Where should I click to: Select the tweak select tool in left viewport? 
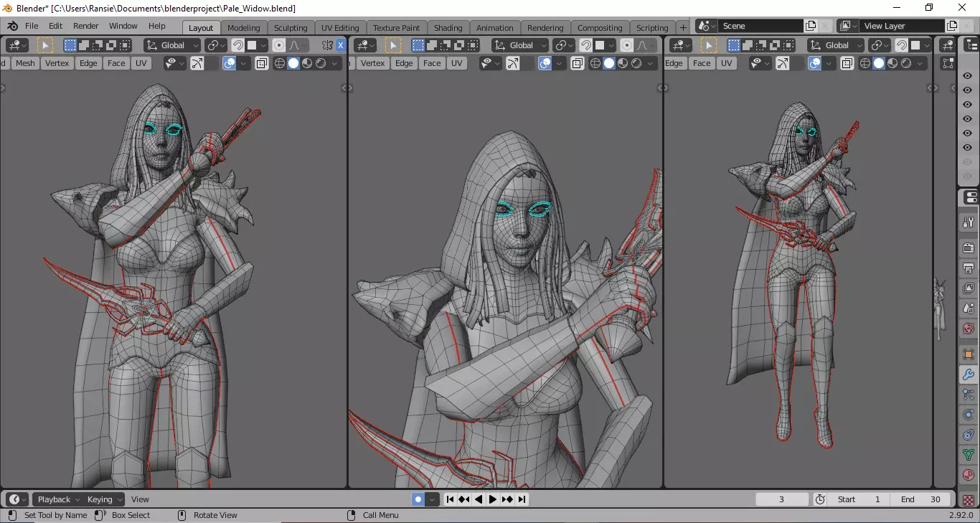(x=45, y=45)
